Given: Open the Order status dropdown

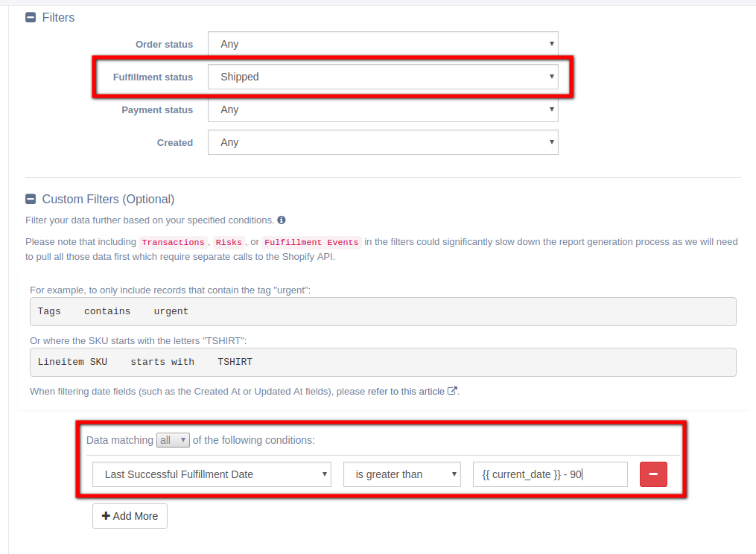Looking at the screenshot, I should (384, 44).
